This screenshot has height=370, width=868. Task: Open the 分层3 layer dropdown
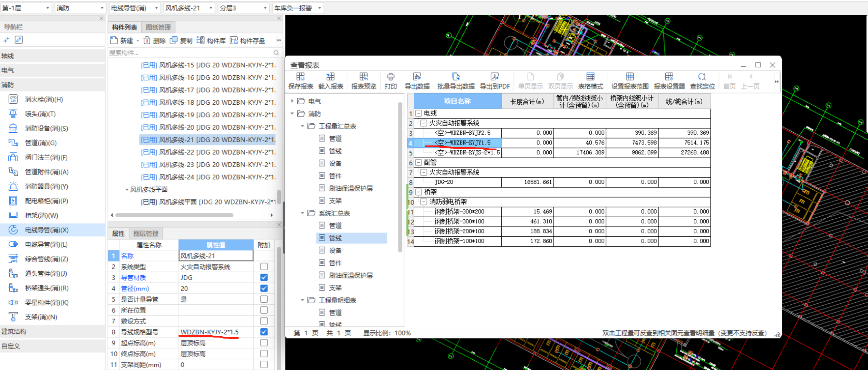click(244, 8)
